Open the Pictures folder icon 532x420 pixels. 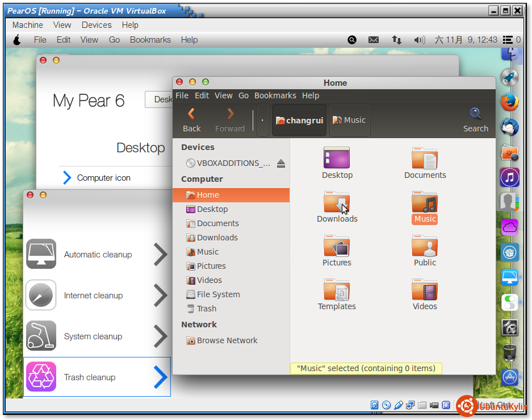337,247
